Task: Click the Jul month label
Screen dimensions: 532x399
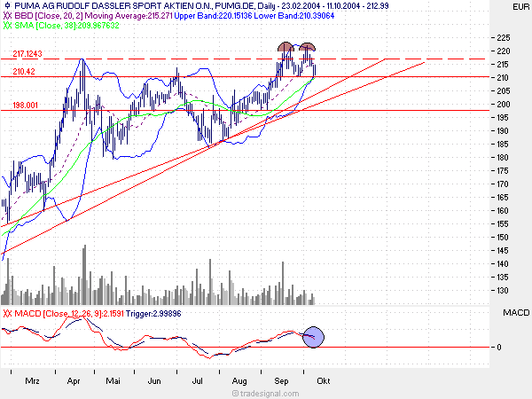Action: click(197, 380)
